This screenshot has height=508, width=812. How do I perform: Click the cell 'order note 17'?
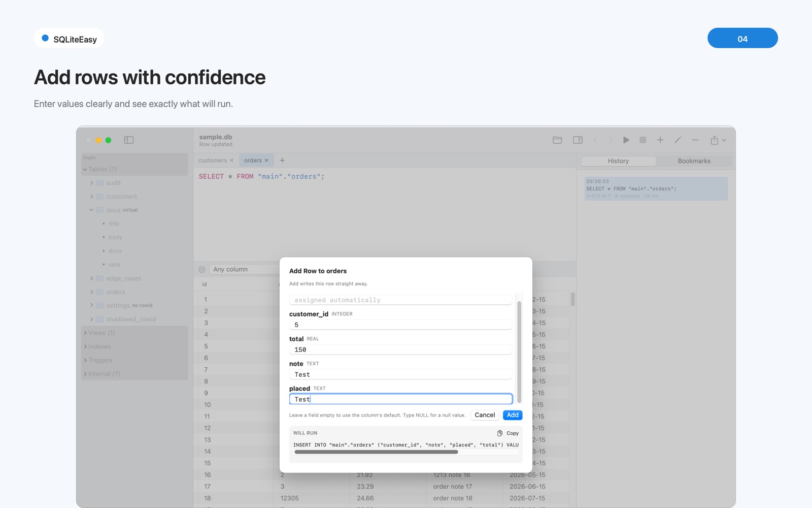tap(453, 487)
